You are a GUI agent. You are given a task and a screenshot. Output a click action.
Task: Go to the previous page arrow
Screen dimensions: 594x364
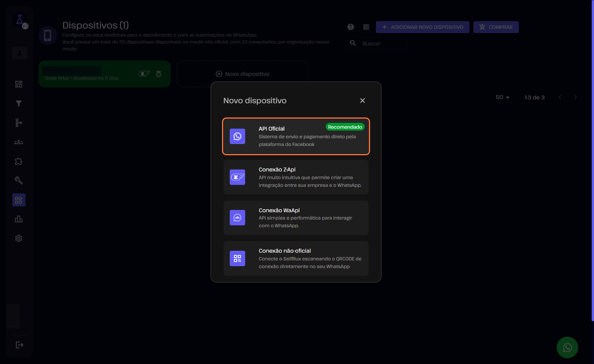(x=560, y=97)
